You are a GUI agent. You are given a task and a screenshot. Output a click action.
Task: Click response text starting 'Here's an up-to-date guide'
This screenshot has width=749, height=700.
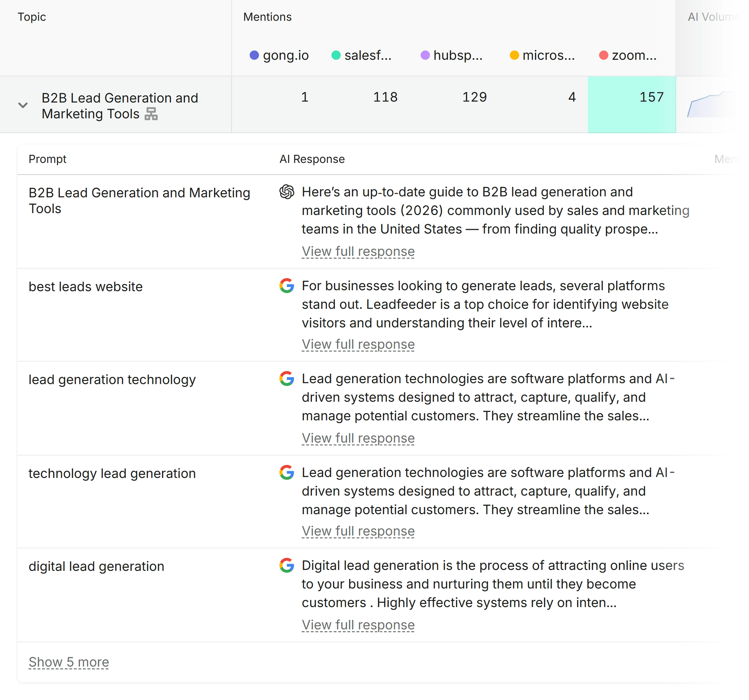496,211
